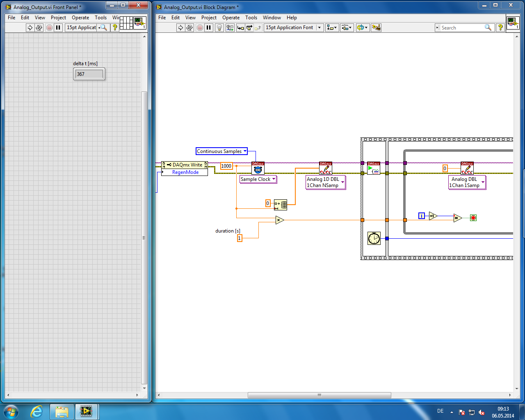Screen dimensions: 525x420
Task: Click the Clean Up Diagram icon
Action: pos(376,27)
